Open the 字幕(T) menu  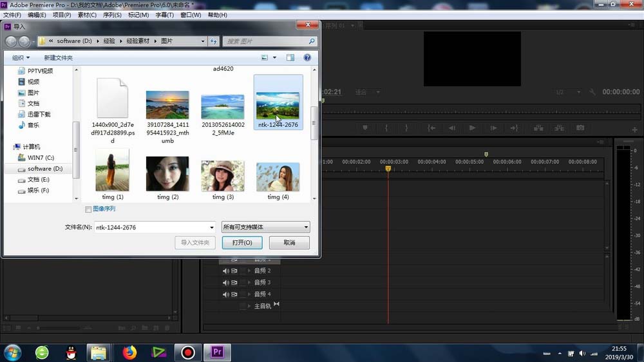coord(164,15)
